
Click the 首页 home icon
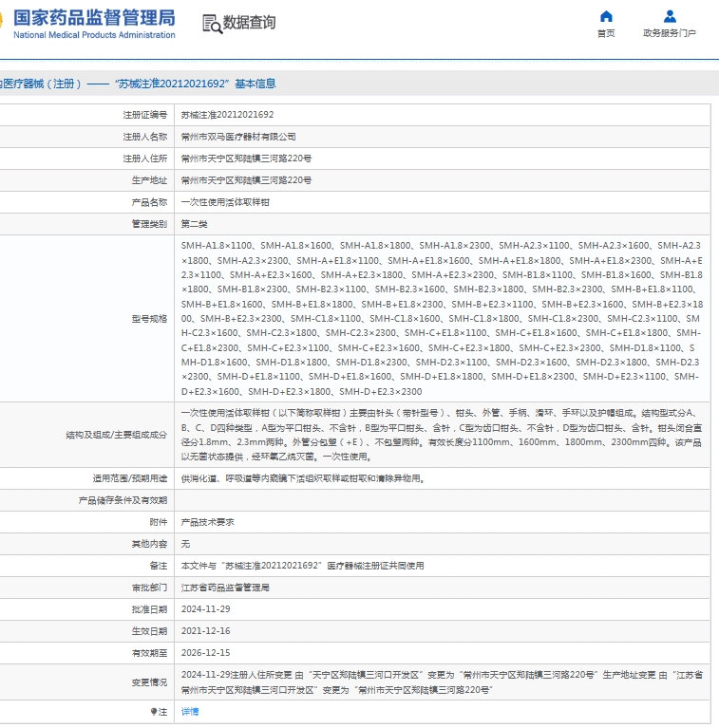click(606, 17)
